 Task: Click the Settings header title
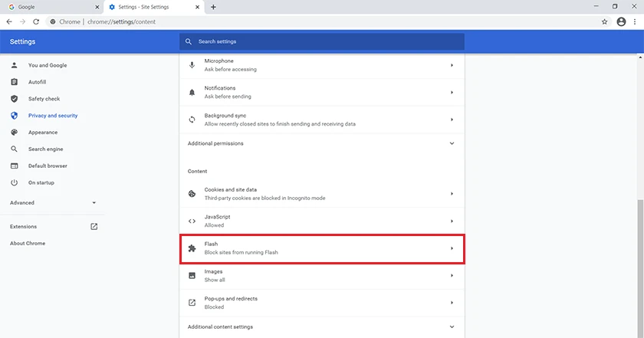(22, 41)
